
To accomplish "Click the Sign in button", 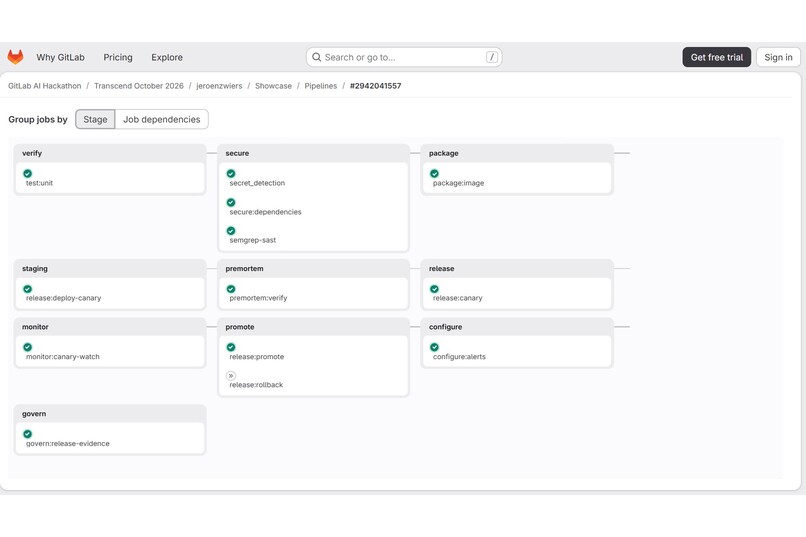I will (778, 57).
